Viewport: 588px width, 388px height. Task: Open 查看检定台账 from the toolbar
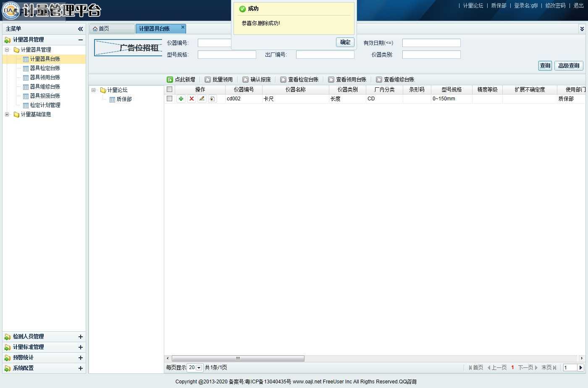(299, 79)
